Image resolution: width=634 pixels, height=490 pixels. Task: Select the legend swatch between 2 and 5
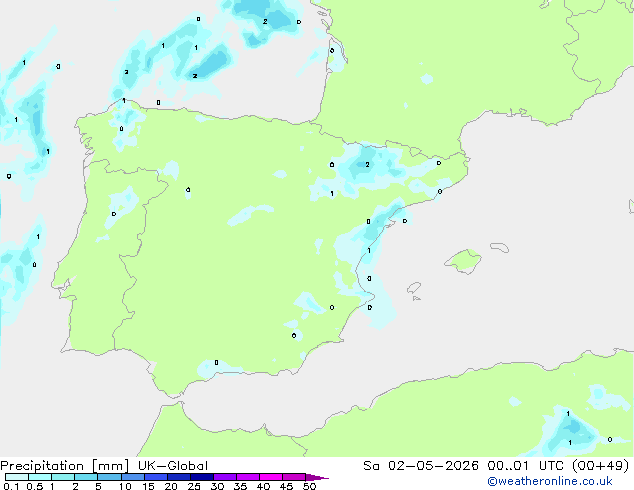pos(86,477)
